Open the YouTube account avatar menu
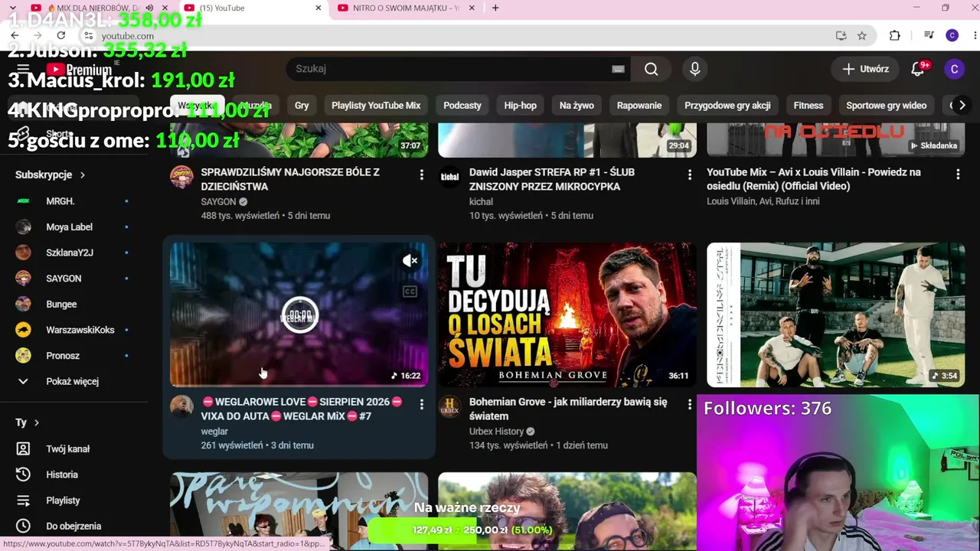This screenshot has height=551, width=980. click(x=954, y=69)
